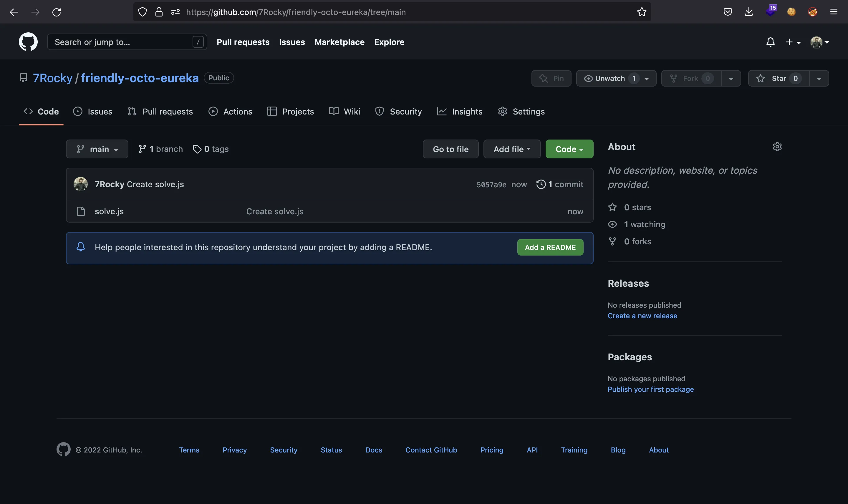Viewport: 848px width, 504px height.
Task: Click Publish your first package link
Action: pos(651,389)
